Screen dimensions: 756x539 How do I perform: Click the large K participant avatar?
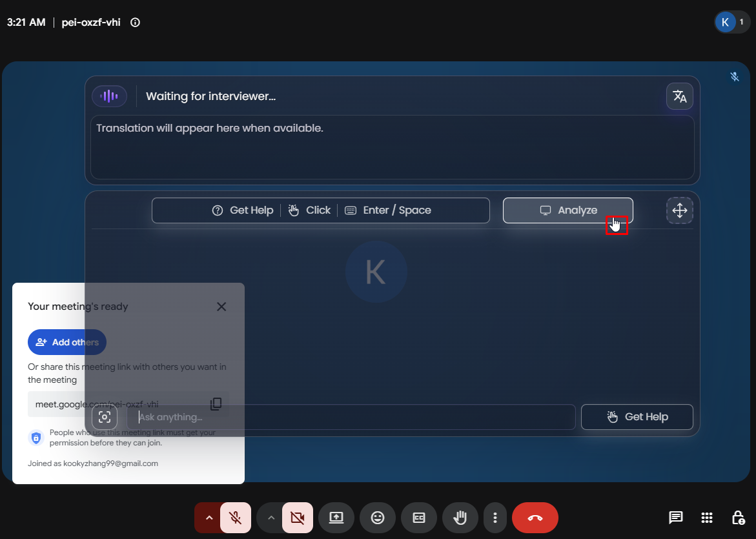pyautogui.click(x=376, y=272)
